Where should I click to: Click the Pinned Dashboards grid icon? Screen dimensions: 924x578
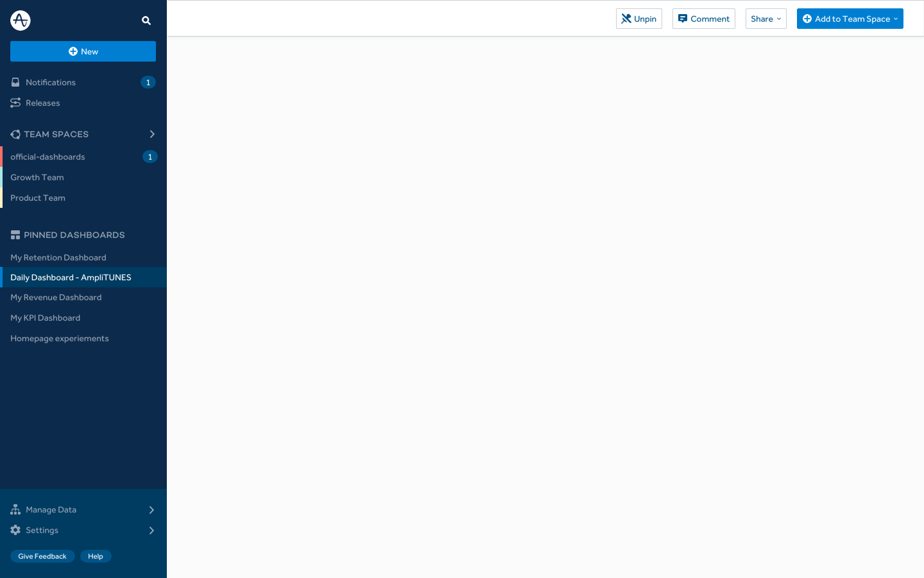[x=15, y=235]
